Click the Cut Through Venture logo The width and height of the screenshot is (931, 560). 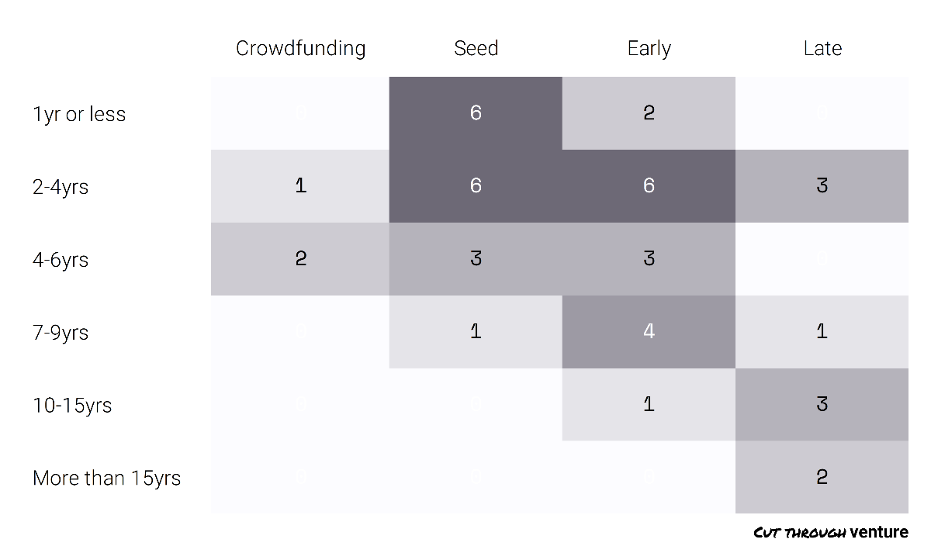coord(830,533)
